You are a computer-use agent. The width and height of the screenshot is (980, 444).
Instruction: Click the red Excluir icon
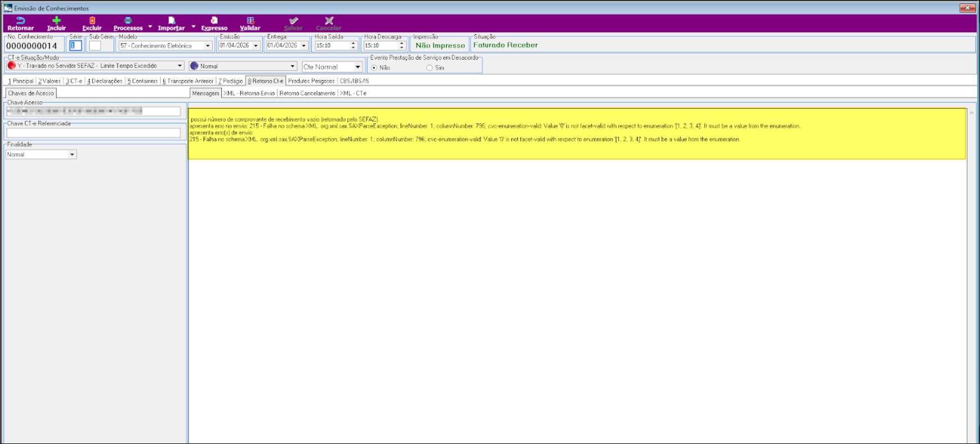(92, 21)
